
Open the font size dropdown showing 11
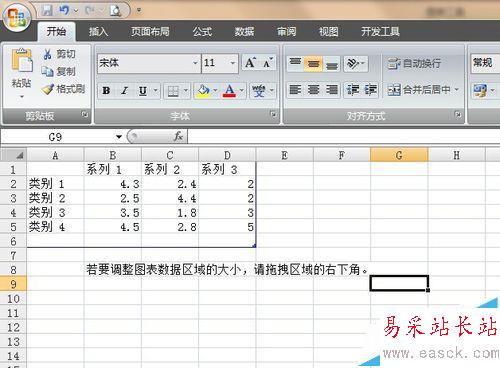coord(233,63)
